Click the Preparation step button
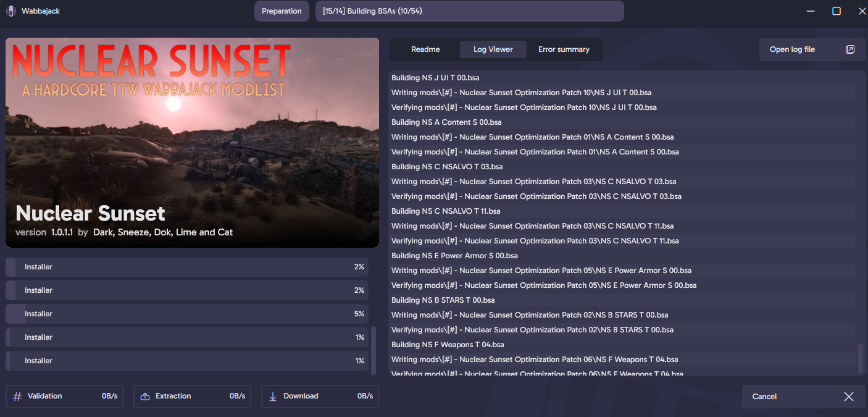Screen dimensions: 868x417 [282, 11]
